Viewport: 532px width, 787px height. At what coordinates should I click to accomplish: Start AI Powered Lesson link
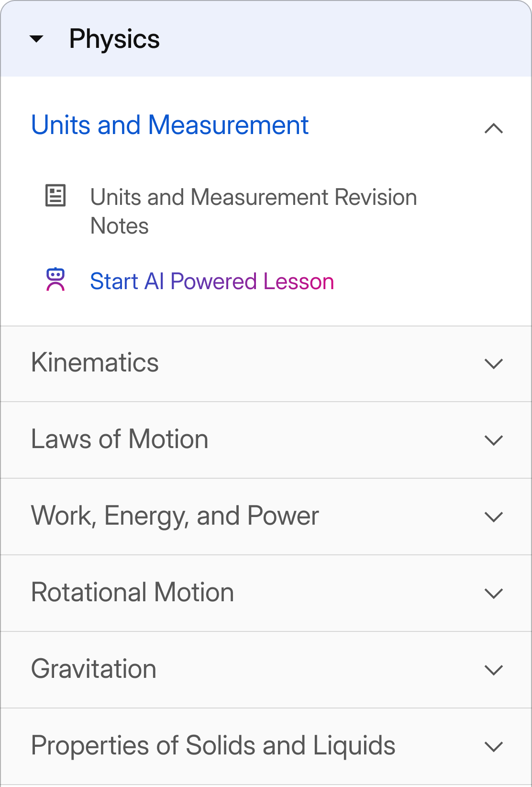click(x=212, y=281)
